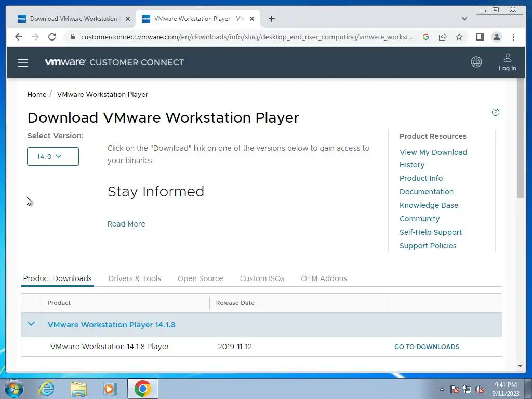The image size is (532, 399).
Task: Open the Support Policies link
Action: [428, 246]
